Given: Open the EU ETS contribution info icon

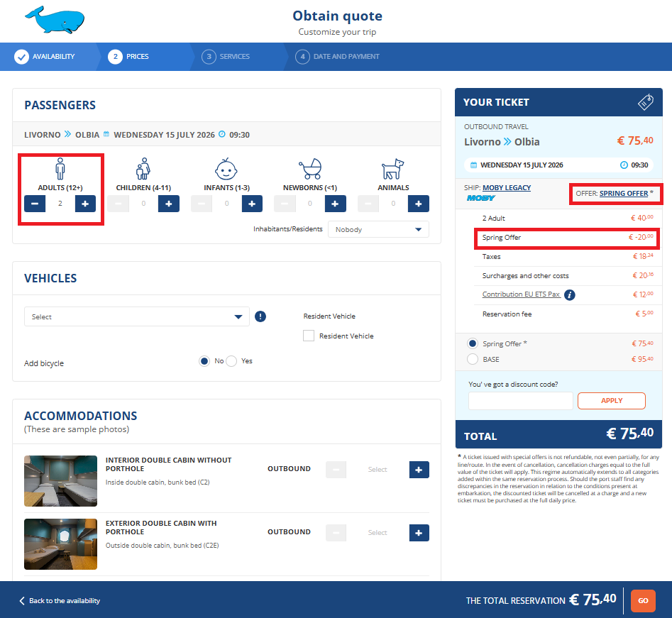Looking at the screenshot, I should point(569,294).
